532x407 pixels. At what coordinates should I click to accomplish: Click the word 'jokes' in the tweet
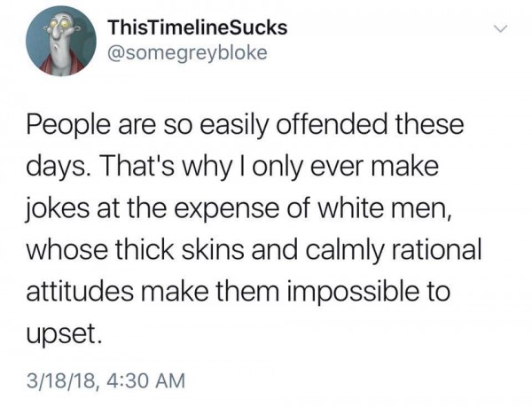point(58,208)
